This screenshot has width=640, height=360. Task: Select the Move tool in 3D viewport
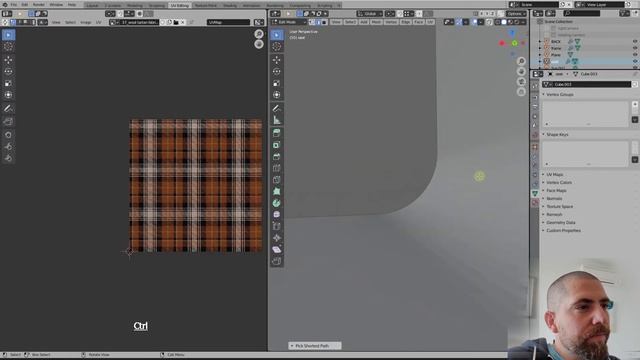pos(277,60)
